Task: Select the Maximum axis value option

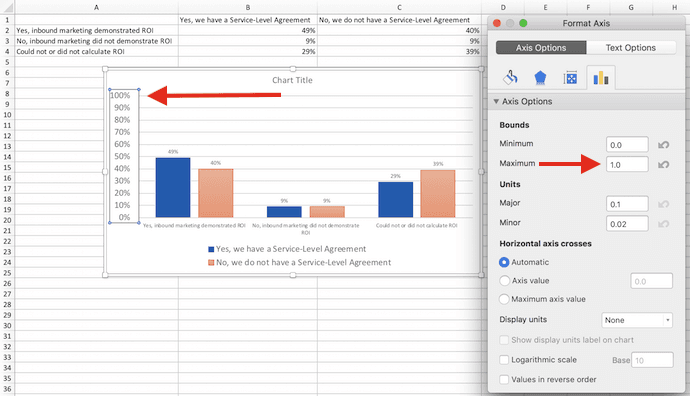Action: pos(504,299)
